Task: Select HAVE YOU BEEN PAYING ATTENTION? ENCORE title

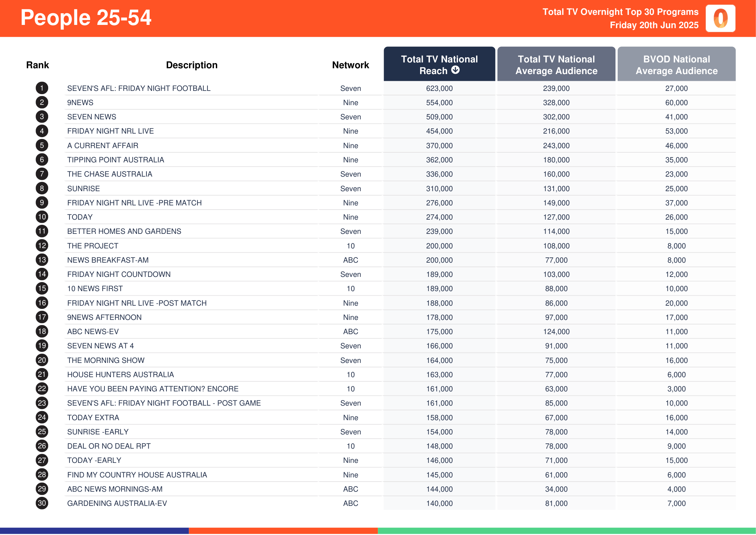Action: pyautogui.click(x=153, y=389)
